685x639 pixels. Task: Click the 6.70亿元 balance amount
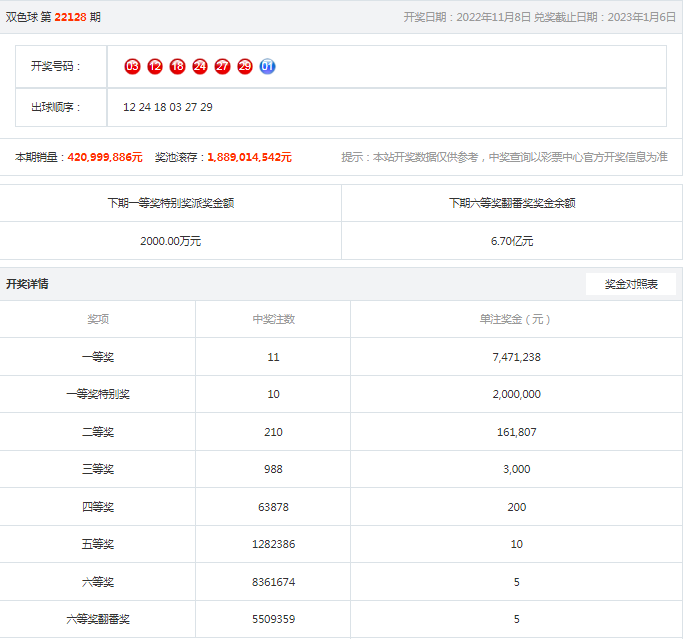512,241
